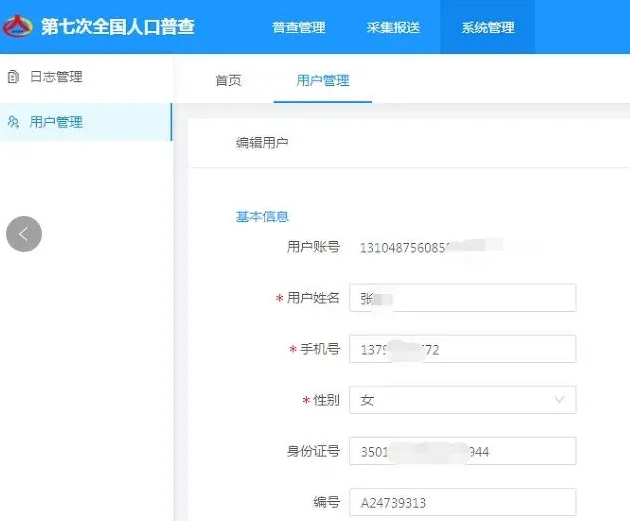Open the 采集报送 top navigation menu
The image size is (630, 521).
click(x=393, y=27)
